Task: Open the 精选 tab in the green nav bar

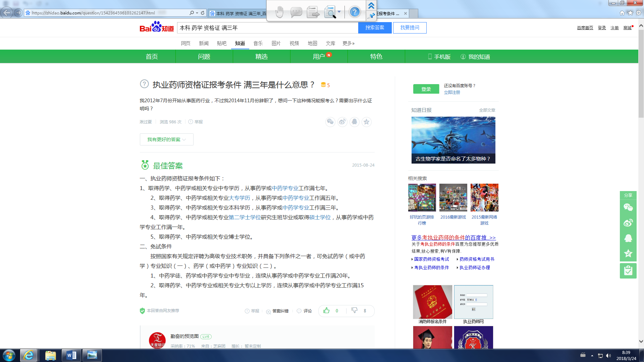Action: [x=262, y=56]
